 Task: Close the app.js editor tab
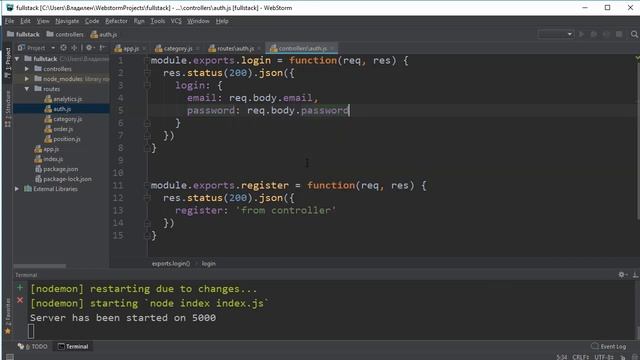(144, 49)
